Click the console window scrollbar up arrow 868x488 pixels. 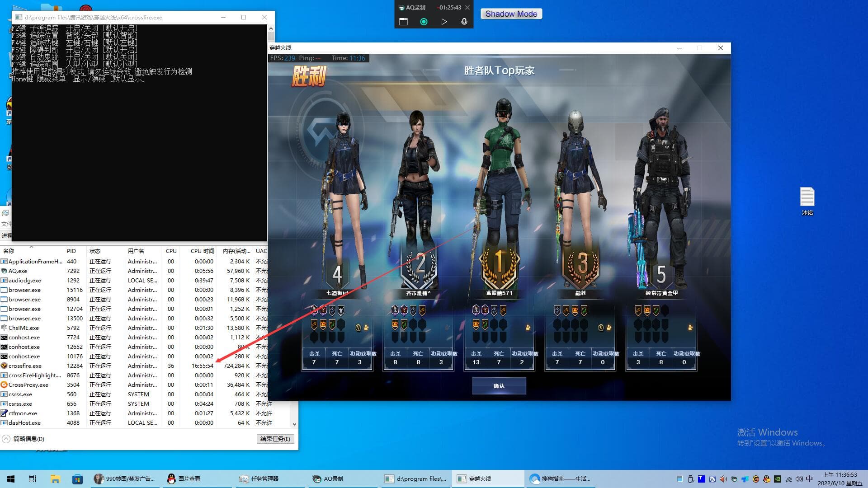(271, 28)
